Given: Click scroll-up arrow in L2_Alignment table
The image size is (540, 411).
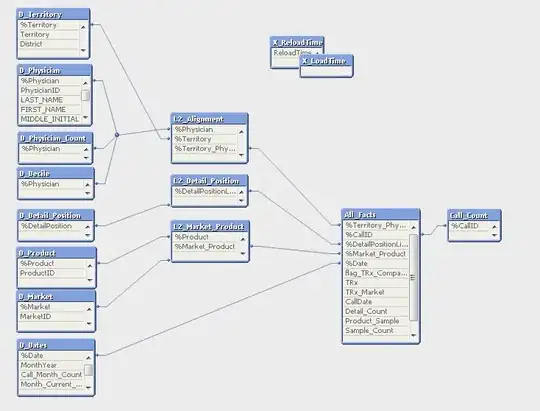Looking at the screenshot, I should (241, 132).
